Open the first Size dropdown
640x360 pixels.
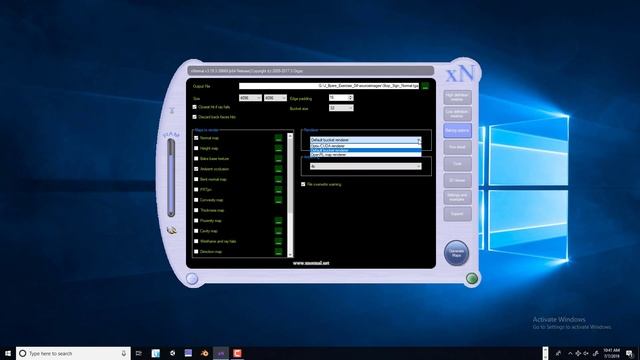(x=250, y=98)
